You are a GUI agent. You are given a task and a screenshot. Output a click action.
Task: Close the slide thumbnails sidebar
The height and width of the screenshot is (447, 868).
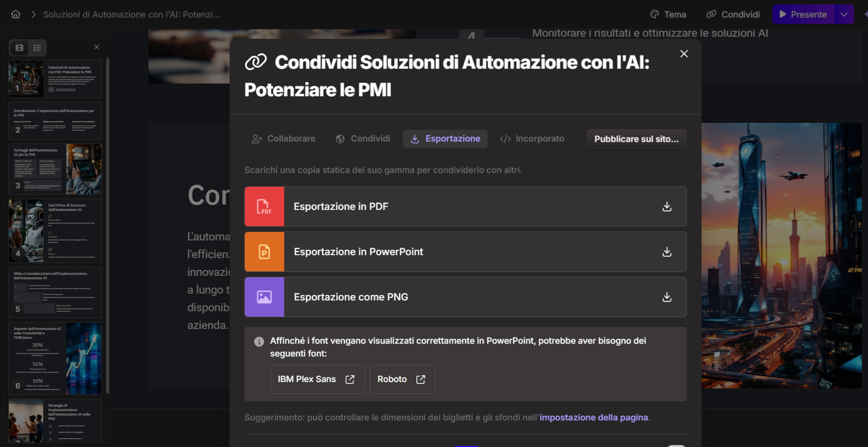pyautogui.click(x=96, y=47)
